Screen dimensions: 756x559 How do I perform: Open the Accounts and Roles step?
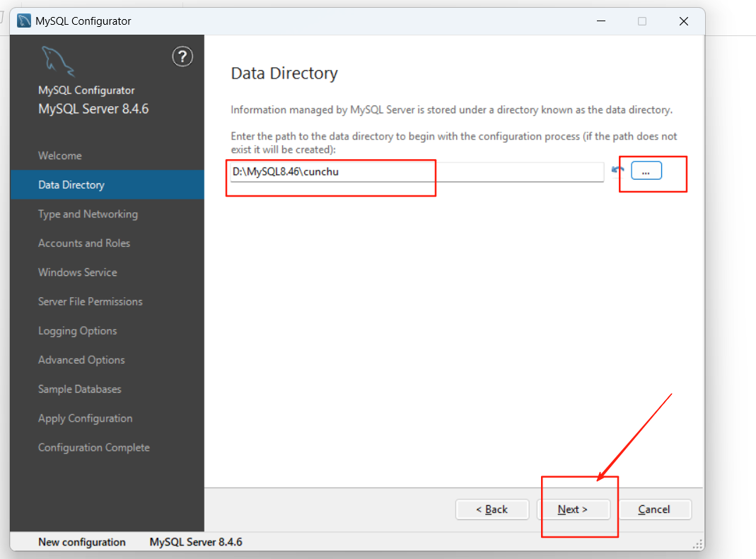pos(84,243)
